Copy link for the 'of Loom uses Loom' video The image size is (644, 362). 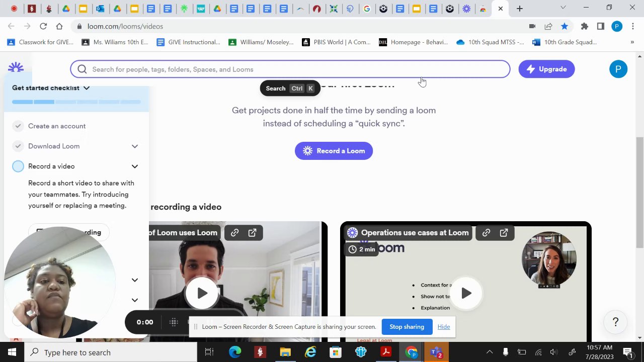point(234,233)
